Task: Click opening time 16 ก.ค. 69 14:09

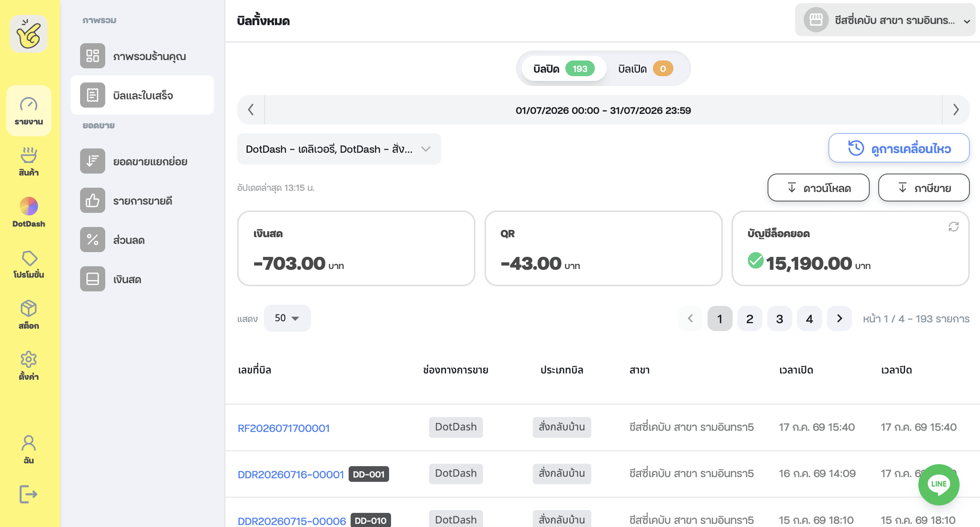Action: pyautogui.click(x=817, y=474)
